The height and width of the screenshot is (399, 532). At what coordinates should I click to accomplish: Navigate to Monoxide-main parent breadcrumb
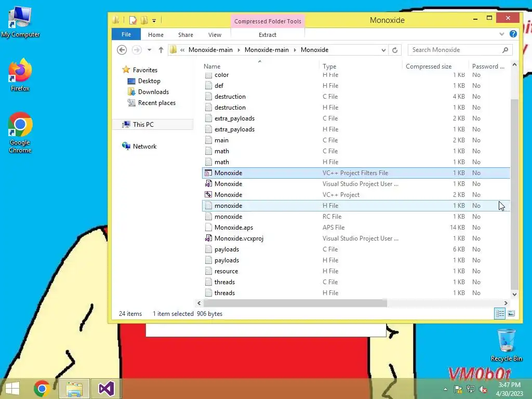(x=267, y=50)
